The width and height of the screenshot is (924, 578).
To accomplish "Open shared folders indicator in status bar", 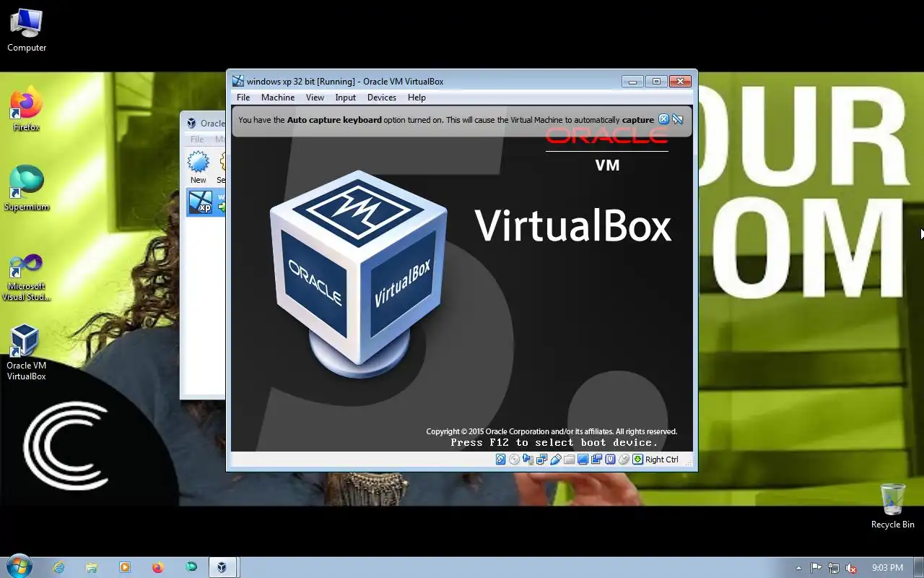I will [x=569, y=460].
